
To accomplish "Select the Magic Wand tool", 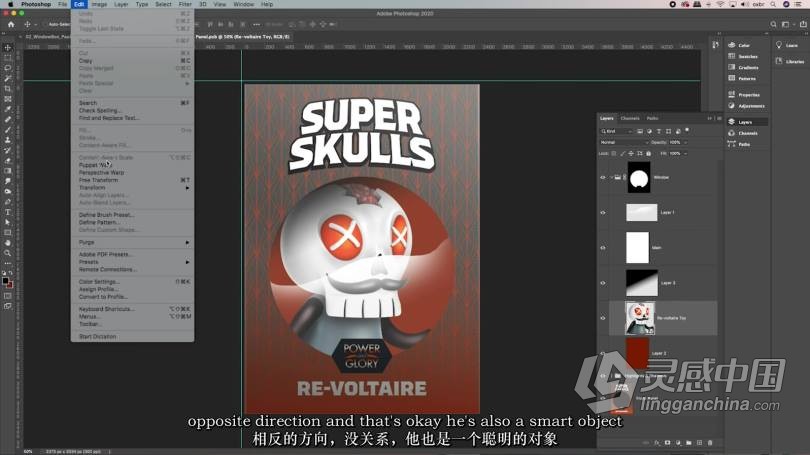I will click(x=7, y=79).
